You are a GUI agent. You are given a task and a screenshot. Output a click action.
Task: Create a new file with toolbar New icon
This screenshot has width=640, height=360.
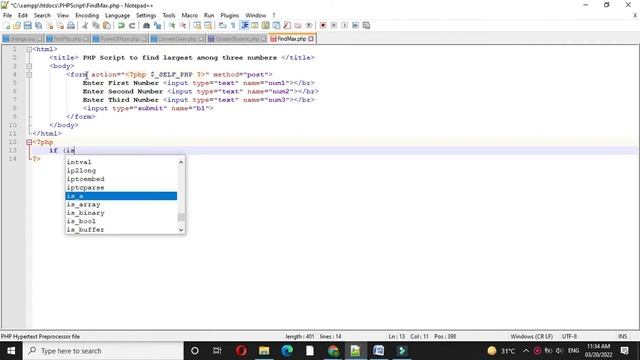coord(7,25)
